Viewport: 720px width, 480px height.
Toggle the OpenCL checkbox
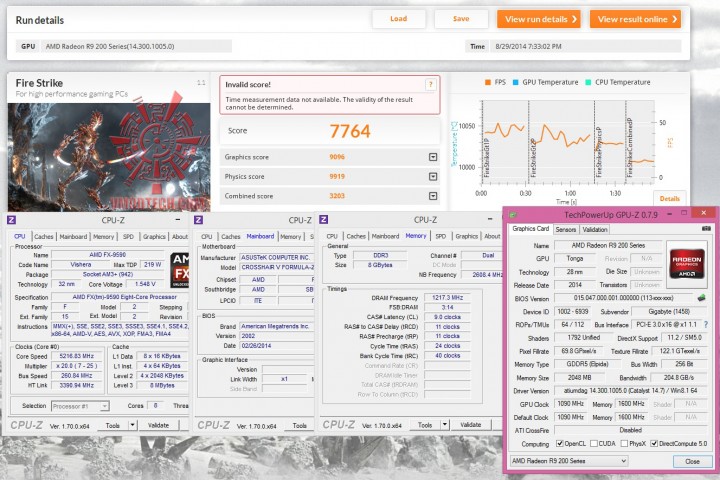[559, 443]
